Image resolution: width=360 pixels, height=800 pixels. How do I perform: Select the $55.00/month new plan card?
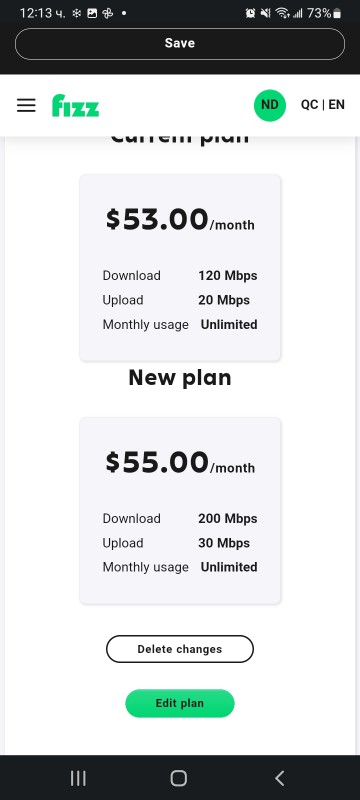click(x=180, y=511)
